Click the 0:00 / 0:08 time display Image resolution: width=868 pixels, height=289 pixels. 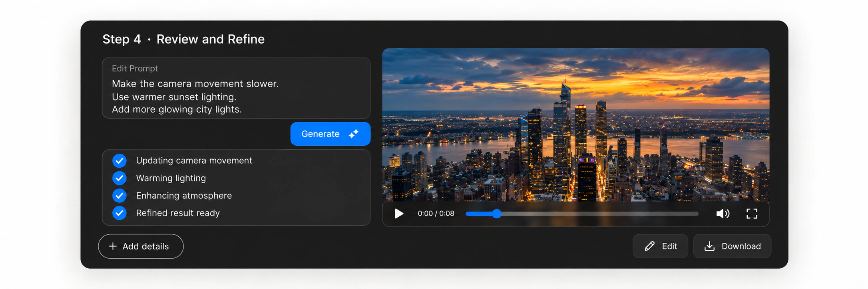436,214
